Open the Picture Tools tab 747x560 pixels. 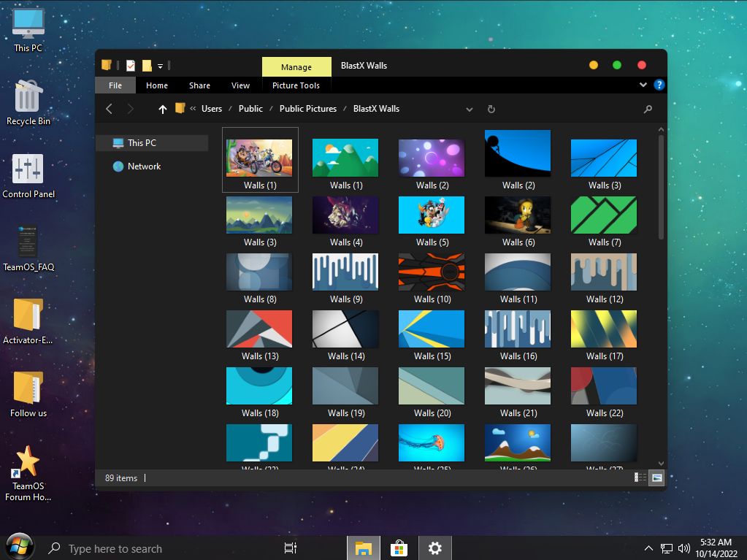[x=296, y=85]
